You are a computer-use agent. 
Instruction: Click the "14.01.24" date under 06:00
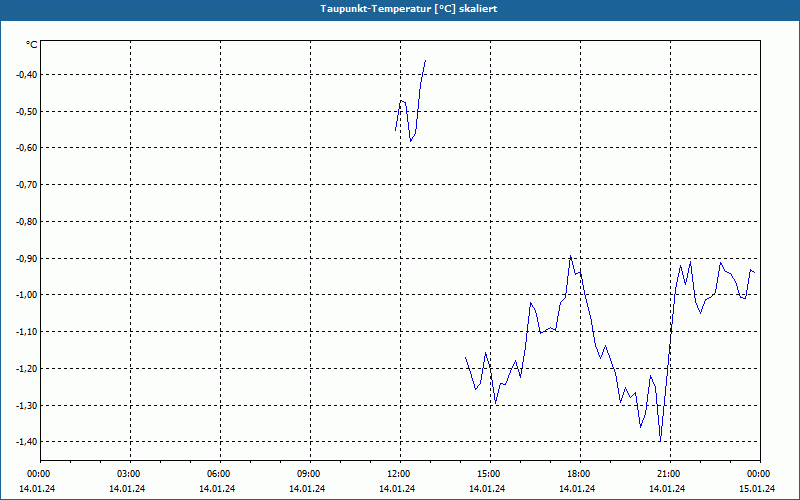coord(217,489)
